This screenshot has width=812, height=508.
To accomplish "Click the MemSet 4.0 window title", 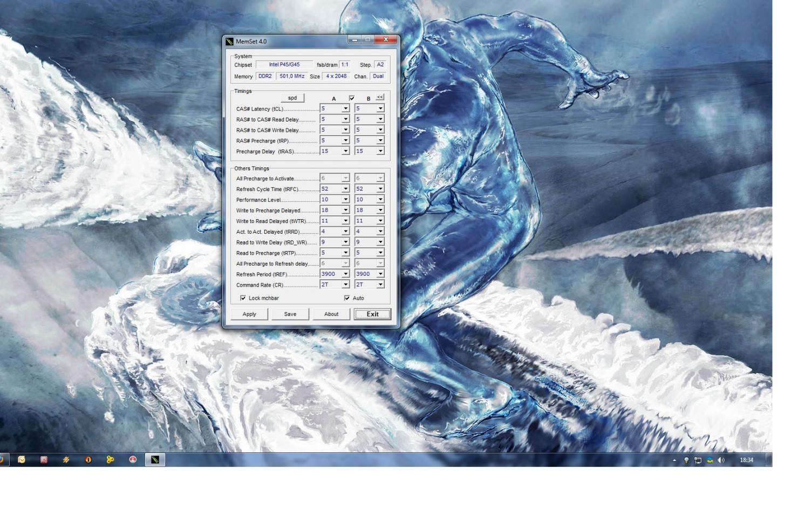I will click(251, 42).
